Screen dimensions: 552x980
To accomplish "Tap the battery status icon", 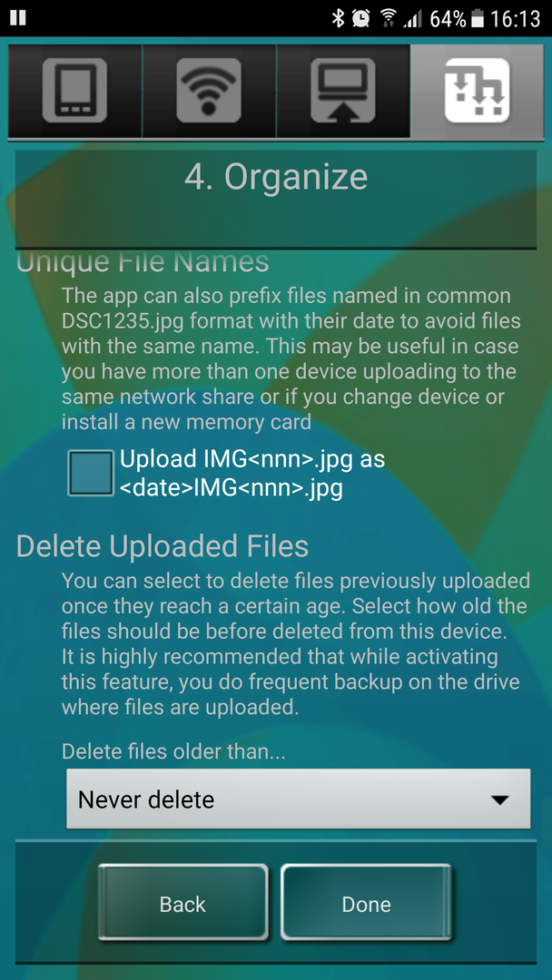I will (x=478, y=19).
